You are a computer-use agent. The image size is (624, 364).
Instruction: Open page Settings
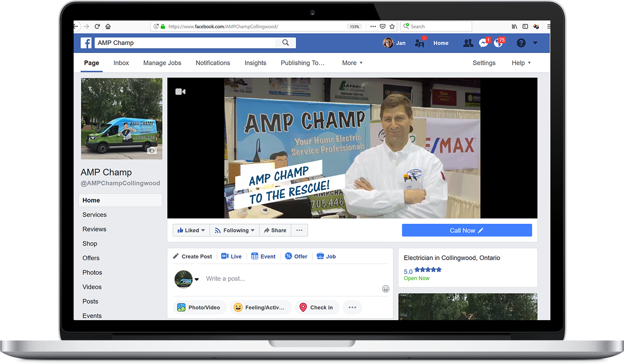(484, 63)
